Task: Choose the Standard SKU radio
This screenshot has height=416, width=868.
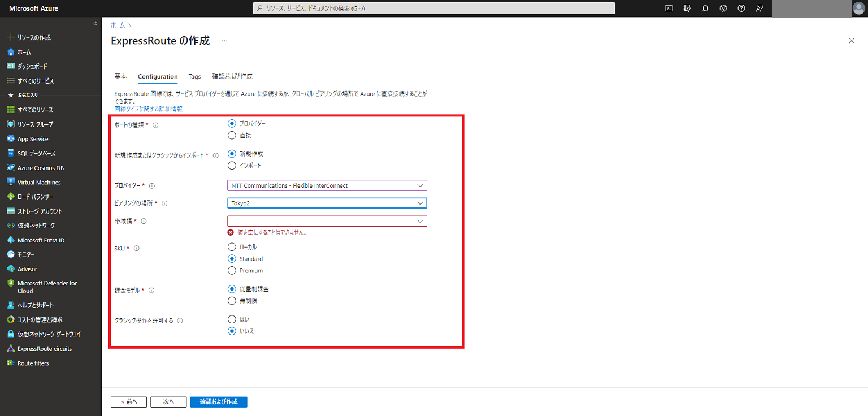Action: [x=232, y=259]
